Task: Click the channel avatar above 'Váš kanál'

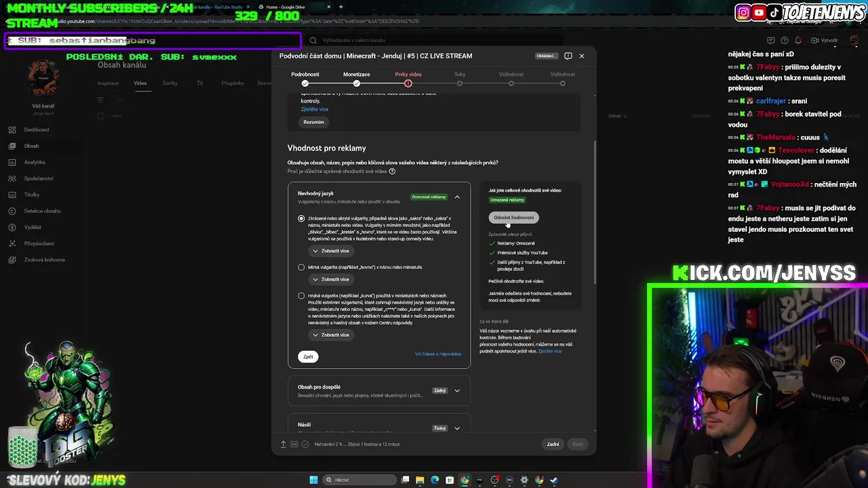Action: 43,79
